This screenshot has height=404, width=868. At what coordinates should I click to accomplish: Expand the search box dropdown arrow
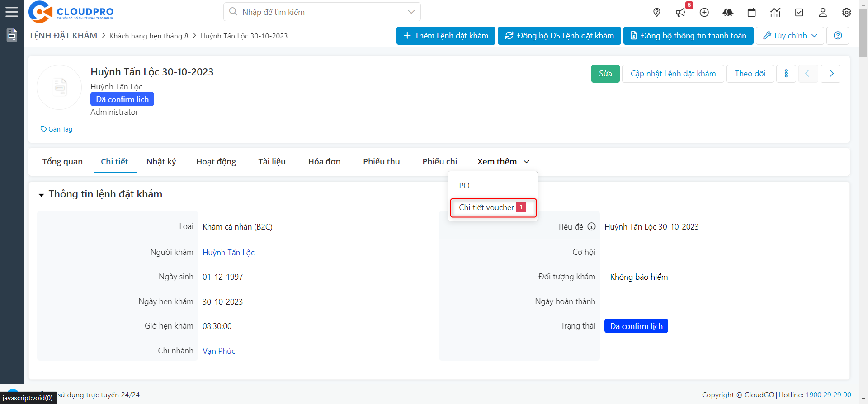411,12
